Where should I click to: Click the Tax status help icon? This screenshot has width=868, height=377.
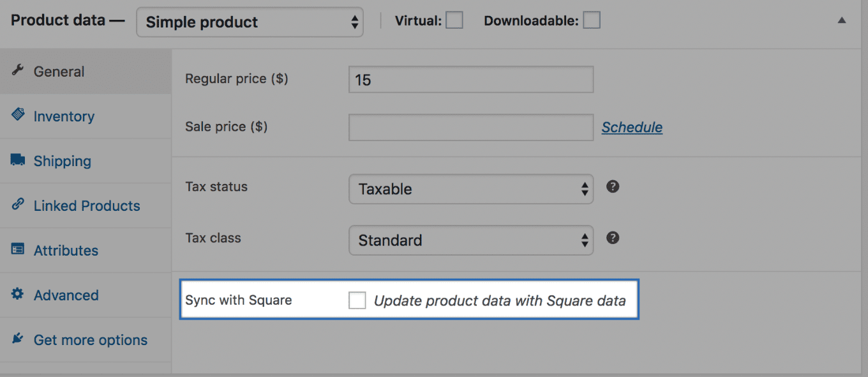click(x=613, y=187)
